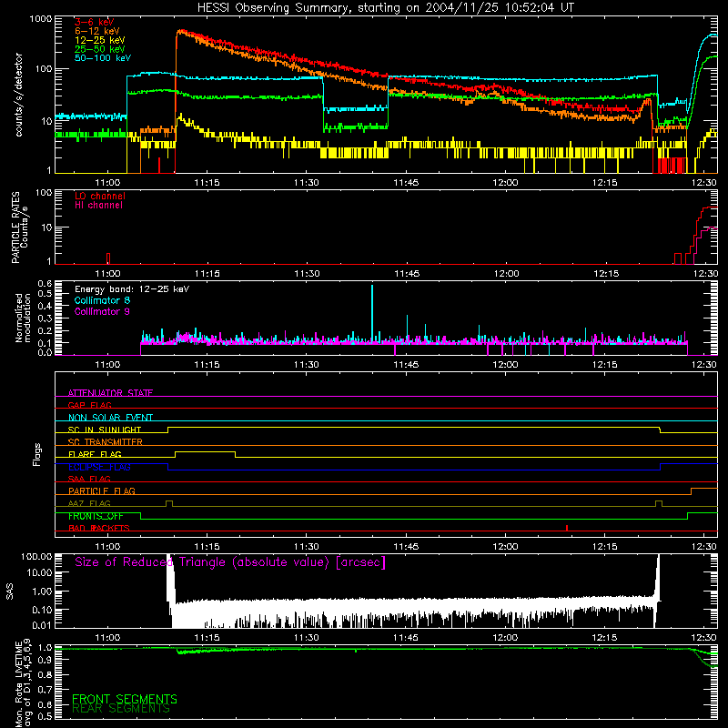Viewport: 728px width, 728px height.
Task: Click the "PARTICLE FLAG" label
Action: (x=102, y=491)
